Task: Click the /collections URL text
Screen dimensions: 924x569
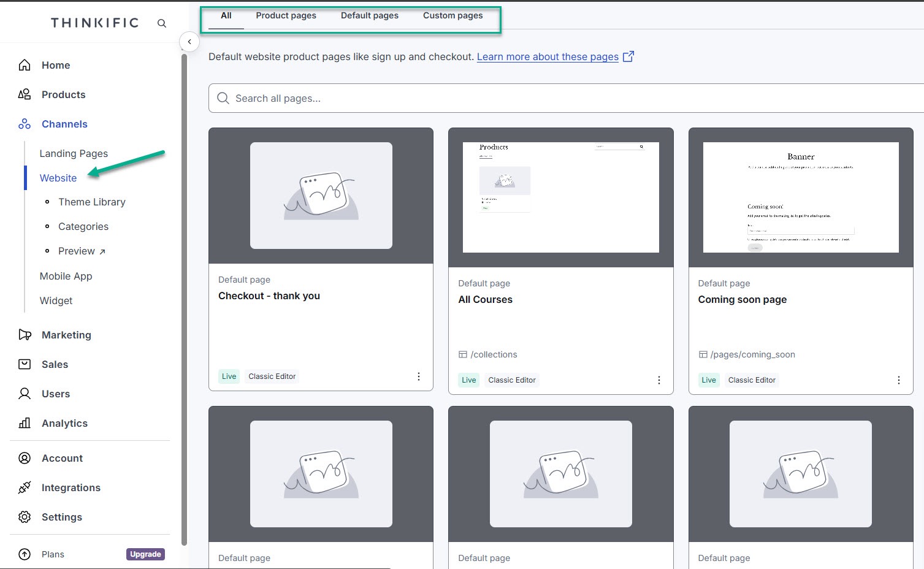Action: [494, 354]
